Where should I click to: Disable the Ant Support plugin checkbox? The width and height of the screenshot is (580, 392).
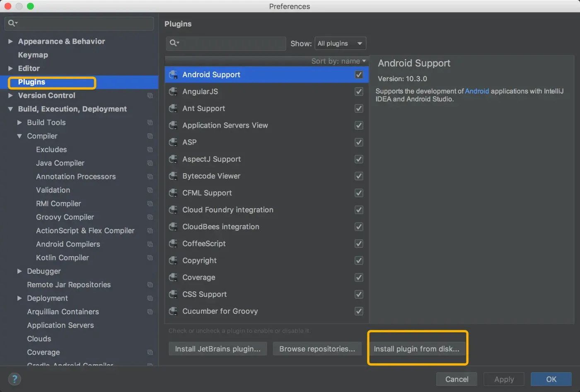(x=359, y=109)
